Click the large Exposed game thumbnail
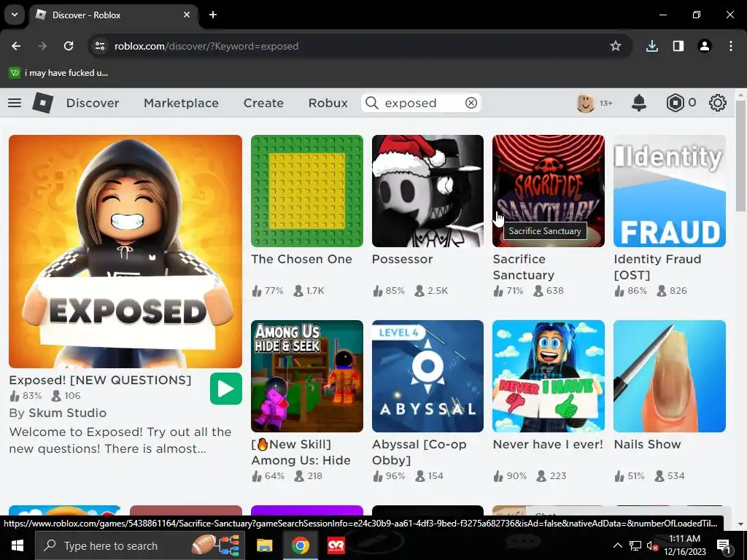The width and height of the screenshot is (747, 560). [x=125, y=252]
